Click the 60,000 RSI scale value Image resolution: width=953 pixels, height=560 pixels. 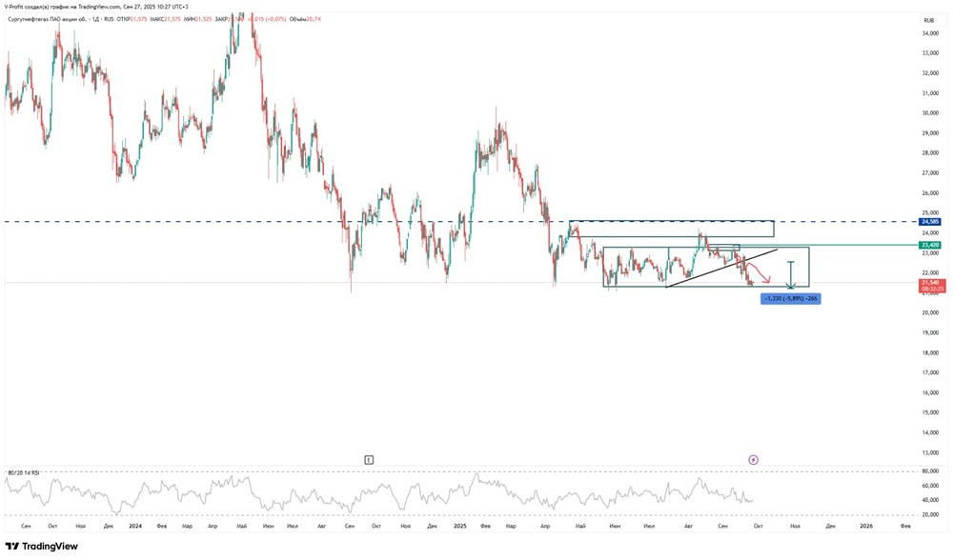pyautogui.click(x=930, y=486)
